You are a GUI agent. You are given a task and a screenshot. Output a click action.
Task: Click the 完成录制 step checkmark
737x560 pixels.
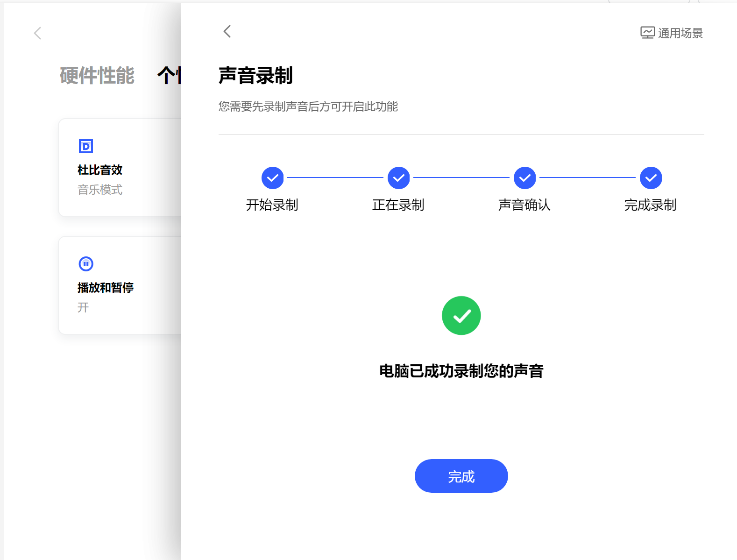coord(651,178)
